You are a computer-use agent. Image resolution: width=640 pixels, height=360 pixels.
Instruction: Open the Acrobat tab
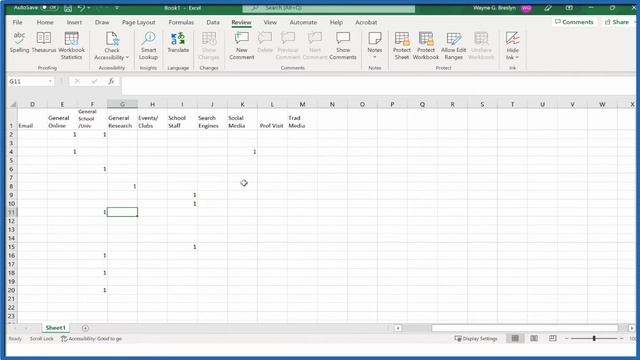click(366, 22)
